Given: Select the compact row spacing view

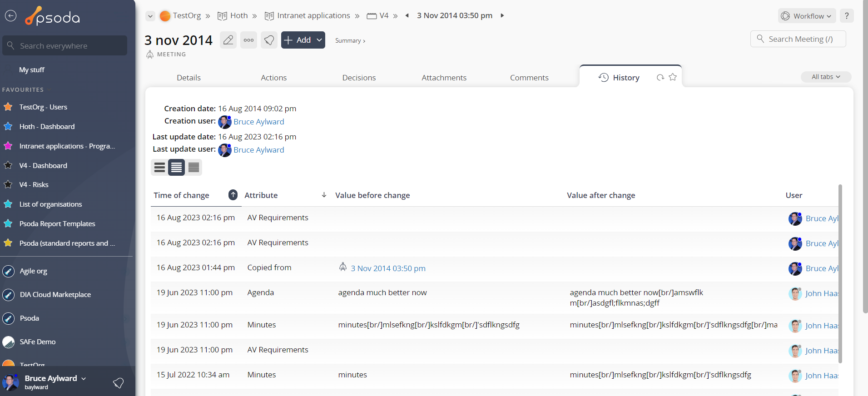Looking at the screenshot, I should (193, 168).
